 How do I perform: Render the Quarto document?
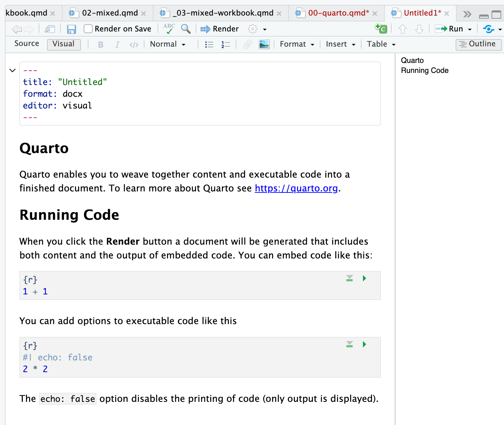point(219,29)
